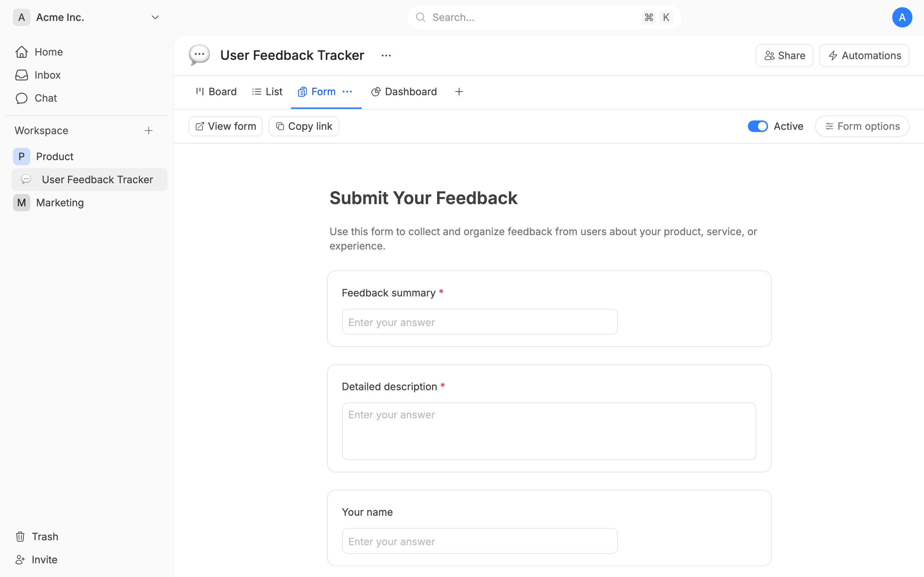Open the Automations panel
The height and width of the screenshot is (577, 924).
point(864,56)
